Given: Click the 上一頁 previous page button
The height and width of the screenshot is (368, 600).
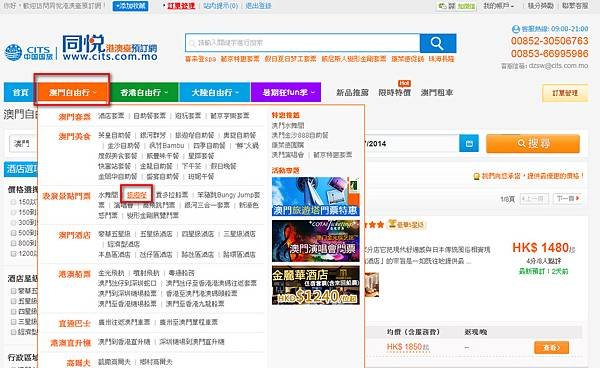Looking at the screenshot, I should 534,199.
